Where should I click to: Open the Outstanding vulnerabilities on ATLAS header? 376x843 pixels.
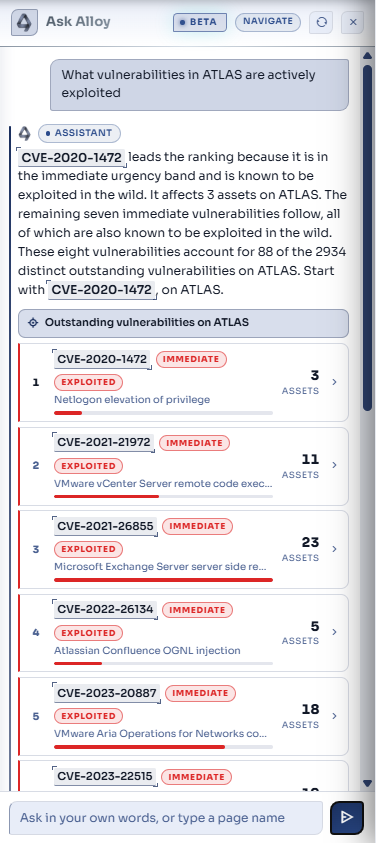(183, 323)
